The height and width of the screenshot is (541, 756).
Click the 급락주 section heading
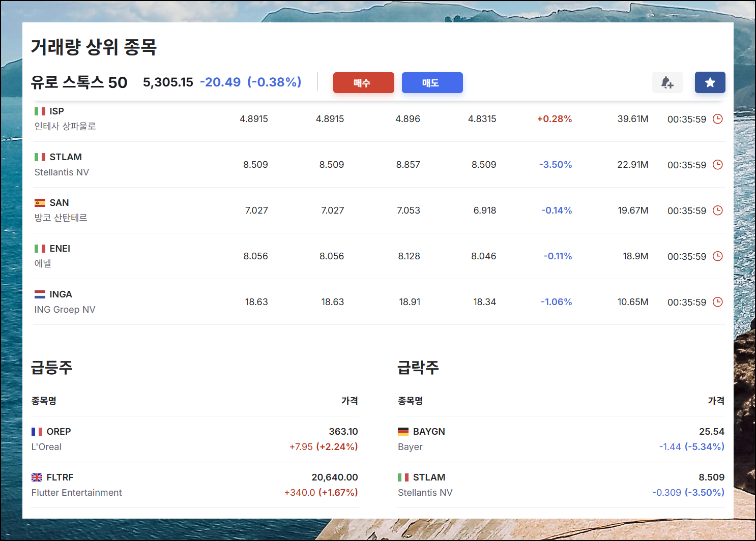pos(418,367)
